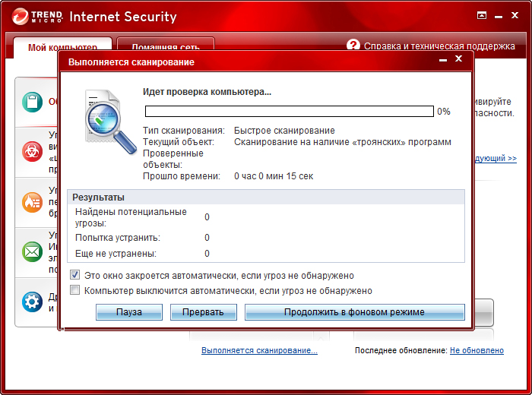Click the compact view icon in main title bar
Screen dimensions: 532x395
481,15
